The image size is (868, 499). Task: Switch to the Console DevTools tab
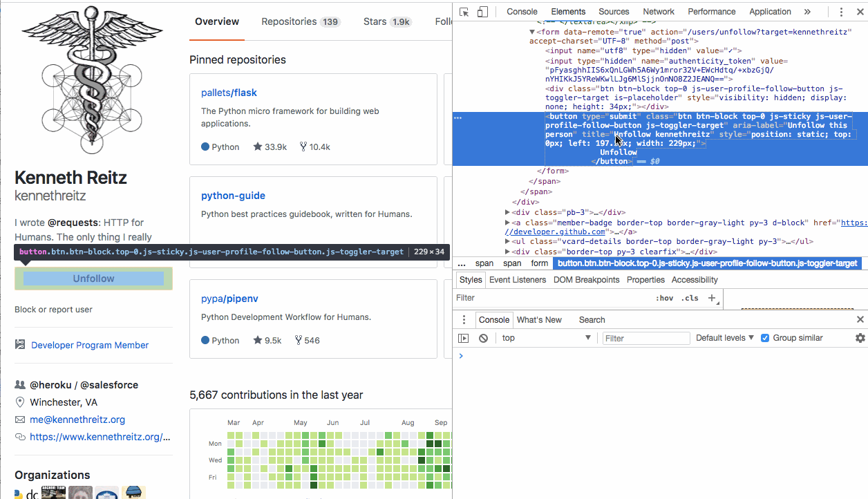click(x=522, y=12)
